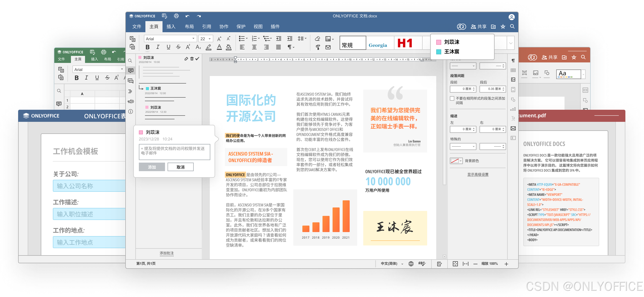644x297 pixels.
Task: Click the clear style eraser icon
Action: (x=317, y=39)
